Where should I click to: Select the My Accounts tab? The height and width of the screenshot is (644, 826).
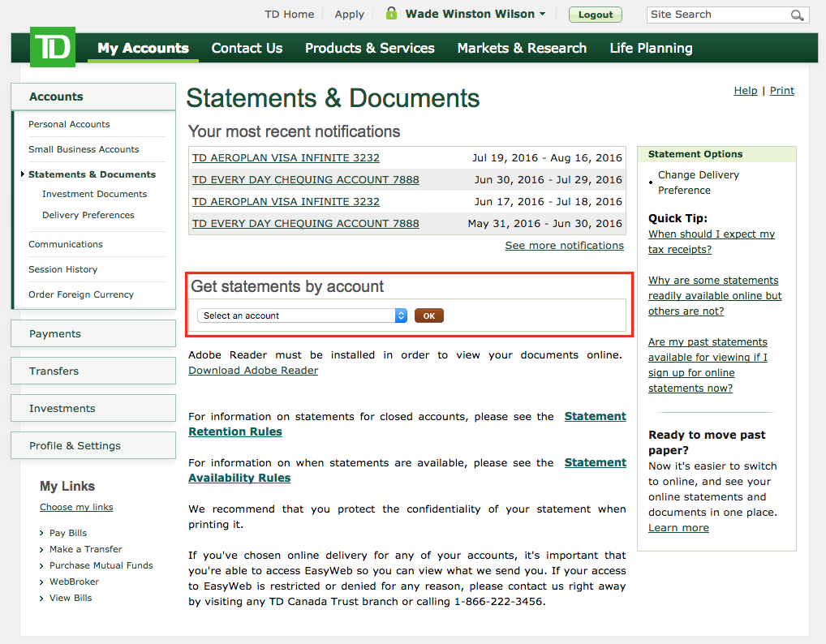(143, 48)
